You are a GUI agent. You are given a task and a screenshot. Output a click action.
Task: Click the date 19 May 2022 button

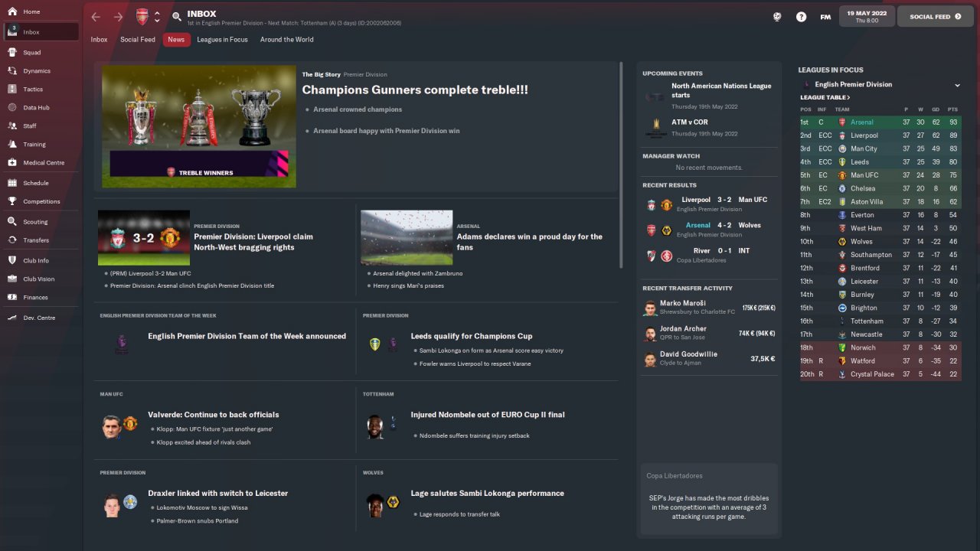pos(867,16)
